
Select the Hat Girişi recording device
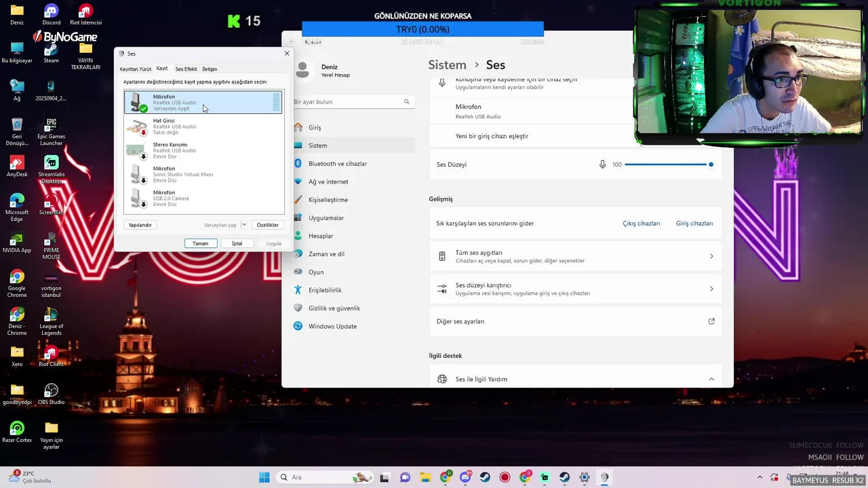pos(203,126)
